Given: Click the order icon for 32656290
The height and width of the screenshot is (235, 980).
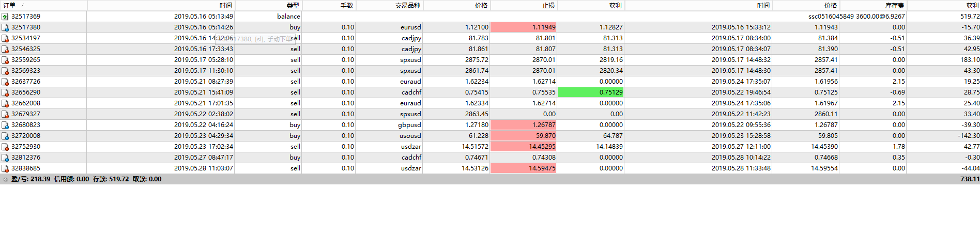Looking at the screenshot, I should click(x=5, y=92).
